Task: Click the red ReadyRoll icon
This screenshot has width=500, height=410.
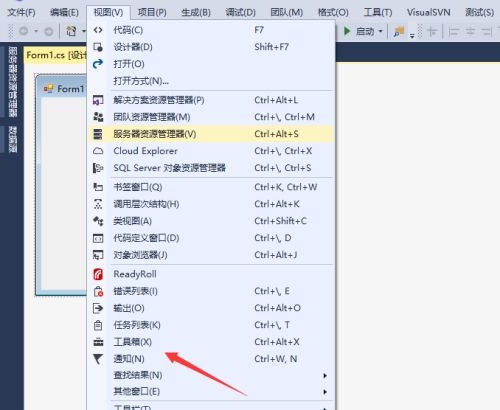Action: (98, 274)
